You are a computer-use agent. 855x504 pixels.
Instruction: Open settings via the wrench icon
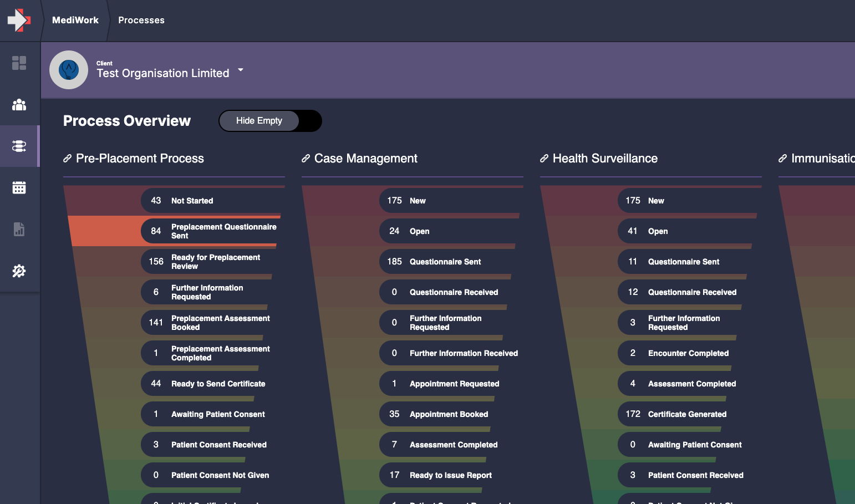pos(19,271)
